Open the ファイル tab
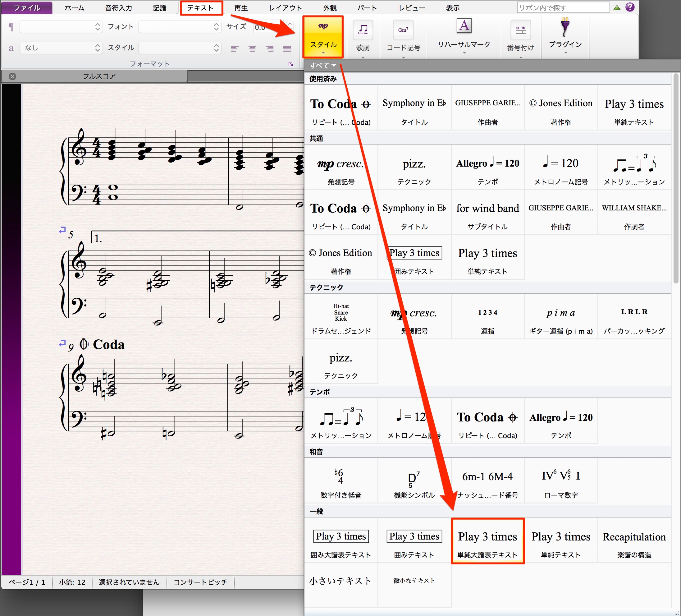681x616 pixels. point(27,8)
